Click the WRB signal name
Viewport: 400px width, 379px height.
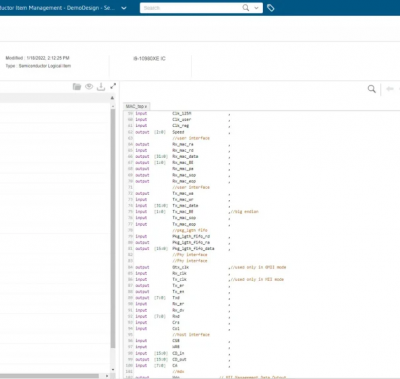(x=176, y=347)
